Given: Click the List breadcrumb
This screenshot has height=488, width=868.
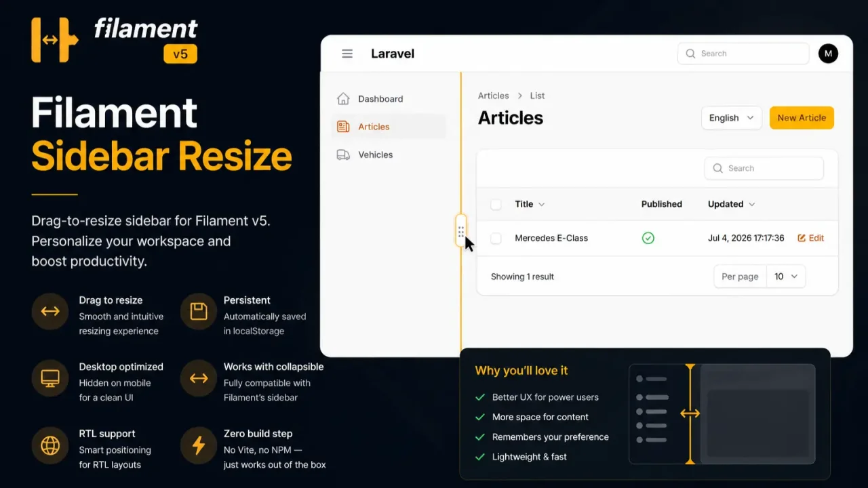Looking at the screenshot, I should tap(537, 96).
